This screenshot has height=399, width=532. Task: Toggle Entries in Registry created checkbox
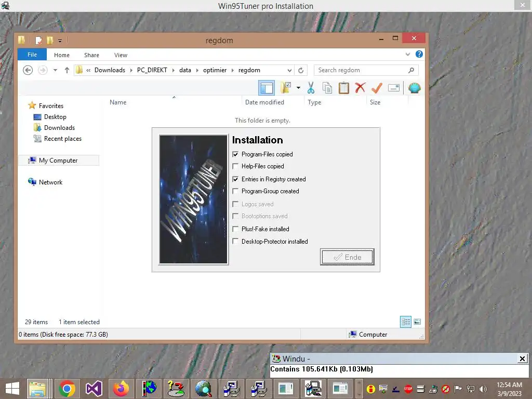[x=235, y=179]
